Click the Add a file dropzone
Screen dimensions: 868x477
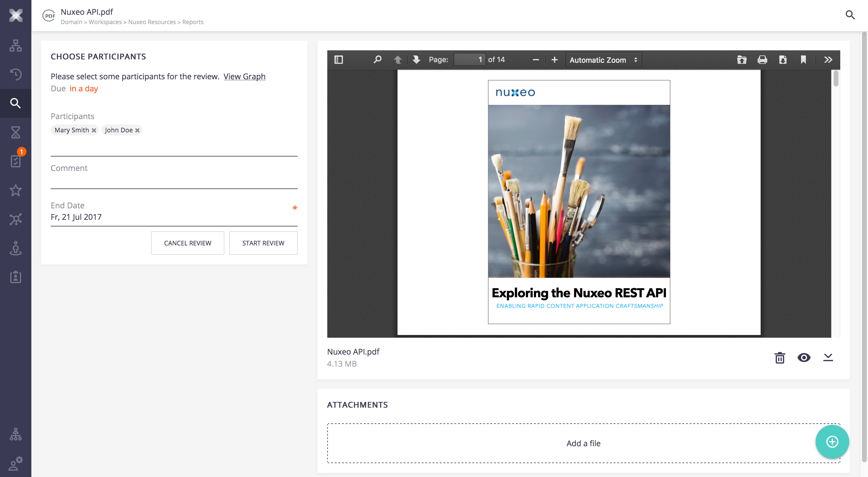pos(583,443)
